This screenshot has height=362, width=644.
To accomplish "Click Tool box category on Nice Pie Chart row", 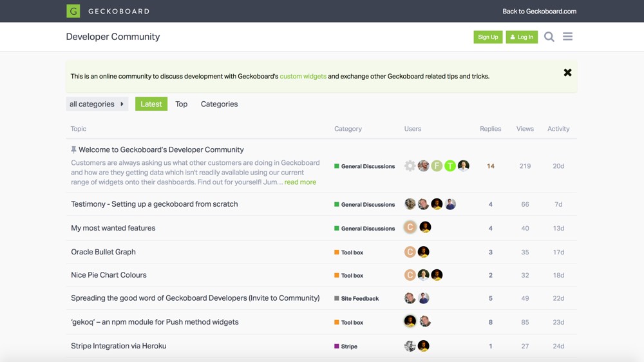I will point(348,275).
